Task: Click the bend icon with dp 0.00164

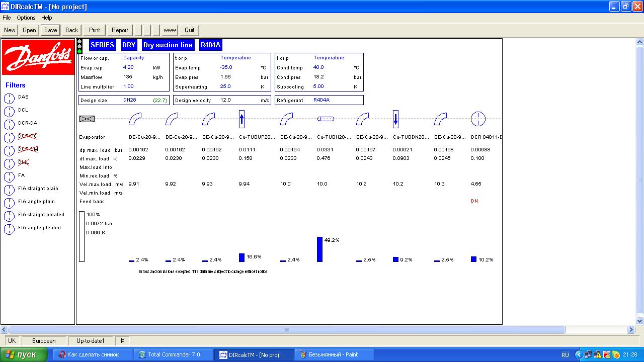Action: pos(286,119)
